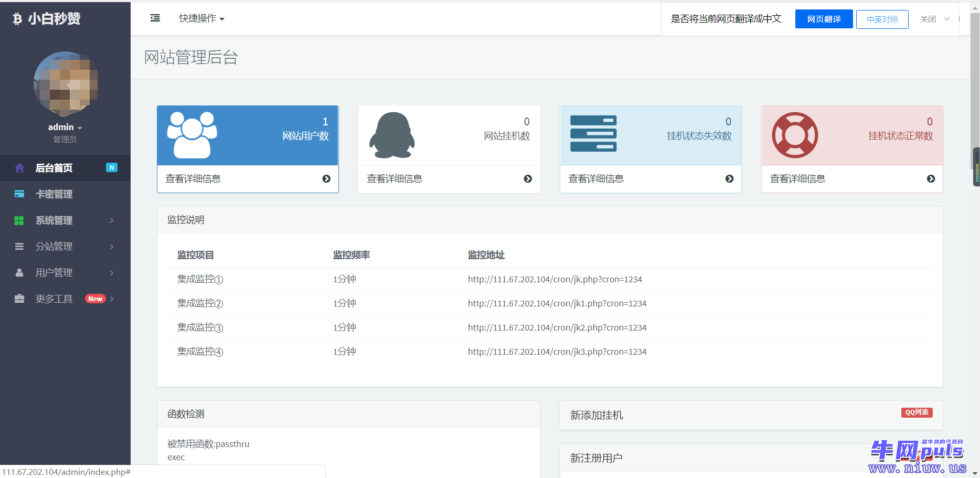
Task: Click the card icon beside 卡密管理
Action: pos(19,194)
